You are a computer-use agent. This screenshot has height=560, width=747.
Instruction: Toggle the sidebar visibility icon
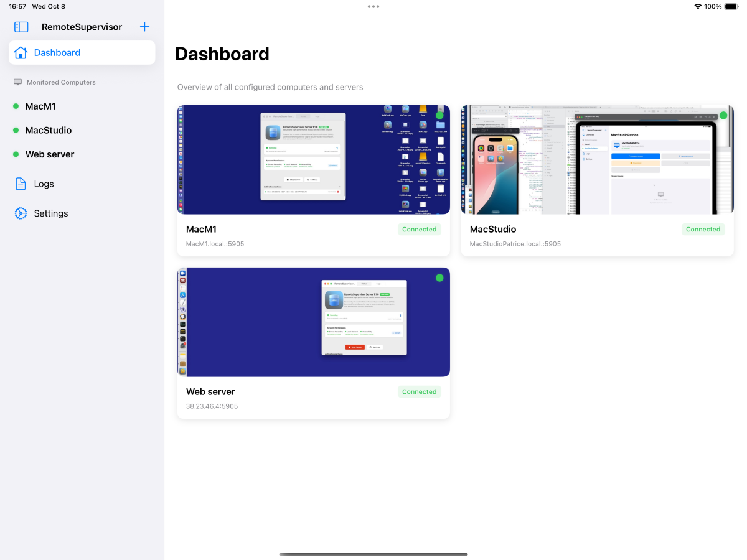pos(21,27)
